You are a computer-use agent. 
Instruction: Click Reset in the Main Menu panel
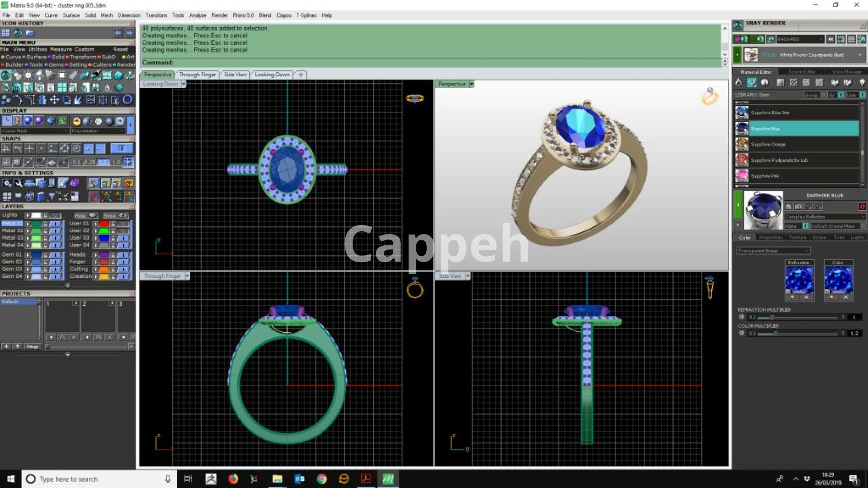120,49
